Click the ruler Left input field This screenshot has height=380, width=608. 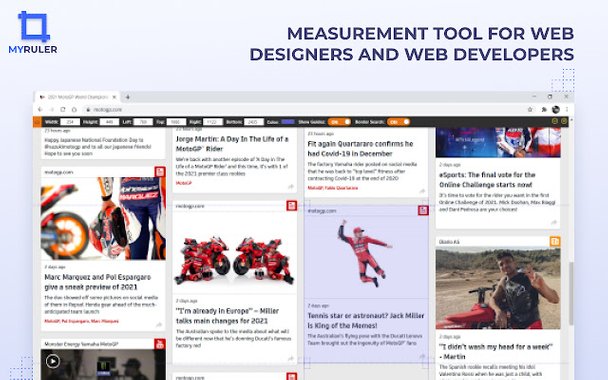[143, 122]
